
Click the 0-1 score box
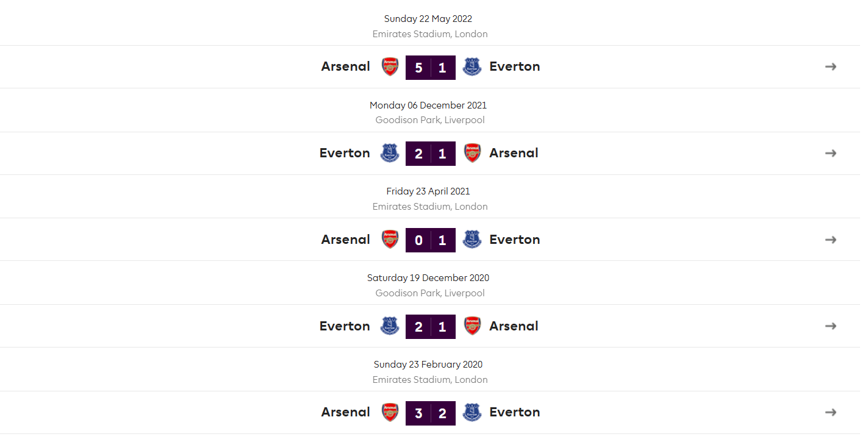(x=431, y=240)
